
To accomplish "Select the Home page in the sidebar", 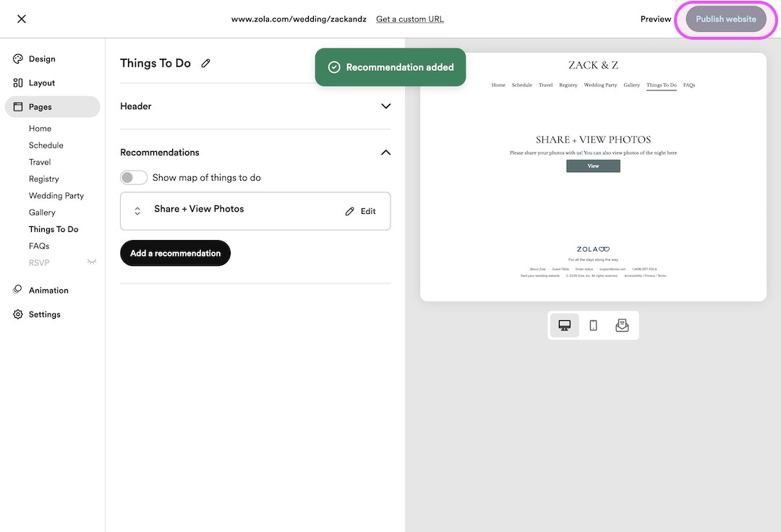I will (x=40, y=129).
